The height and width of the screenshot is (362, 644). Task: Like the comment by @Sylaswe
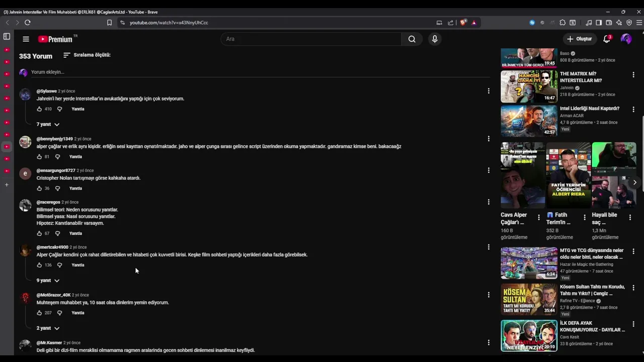39,109
